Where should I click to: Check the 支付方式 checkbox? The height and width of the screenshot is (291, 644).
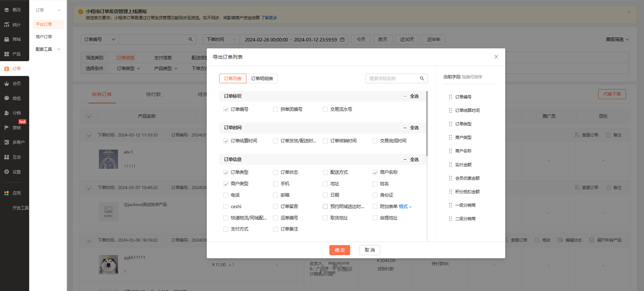click(226, 229)
